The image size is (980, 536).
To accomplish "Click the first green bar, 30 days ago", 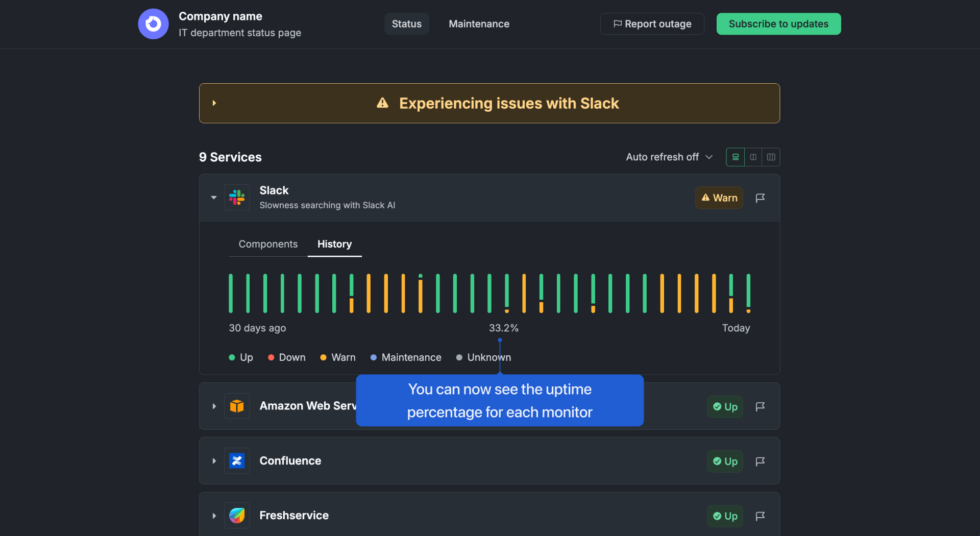I will (x=231, y=293).
